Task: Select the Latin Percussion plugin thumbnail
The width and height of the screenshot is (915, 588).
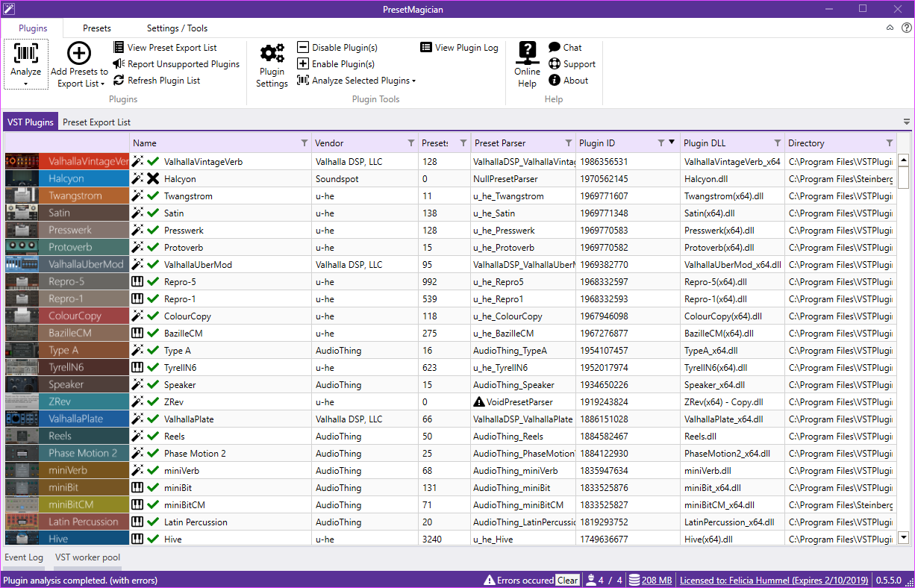Action: 67,522
